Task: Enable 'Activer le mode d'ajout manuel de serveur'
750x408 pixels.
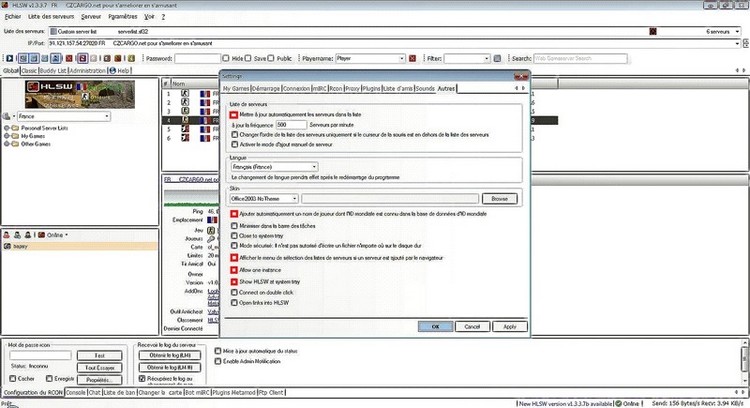Action: (x=234, y=144)
